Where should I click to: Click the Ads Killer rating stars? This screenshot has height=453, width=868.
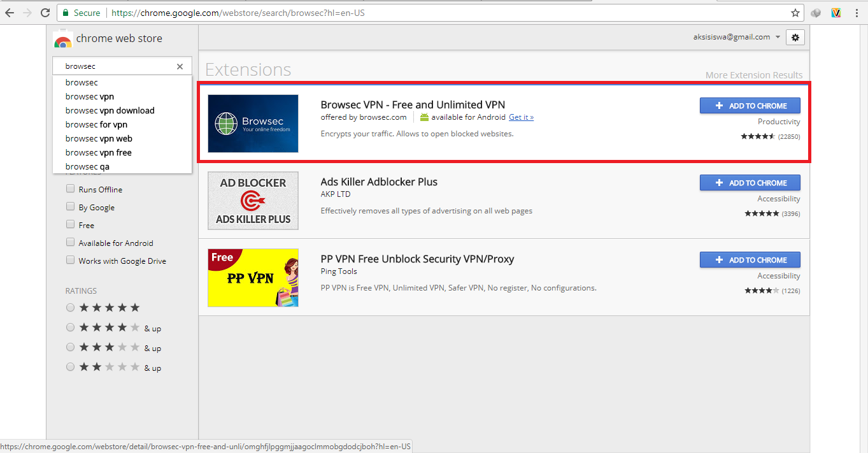coord(762,213)
